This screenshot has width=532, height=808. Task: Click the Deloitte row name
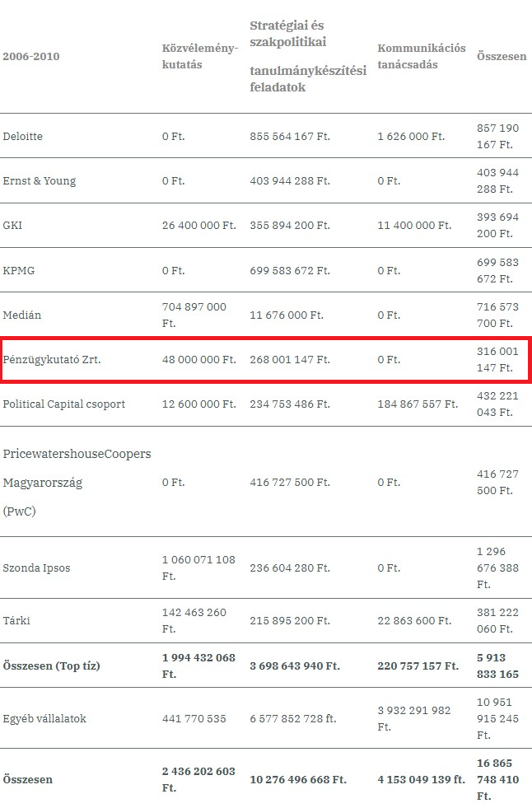point(23,137)
